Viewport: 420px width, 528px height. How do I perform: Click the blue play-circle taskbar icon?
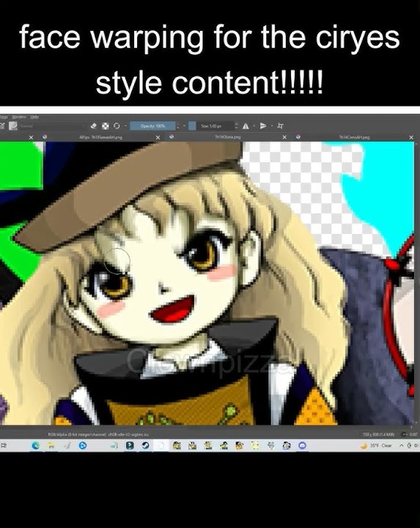click(82, 446)
